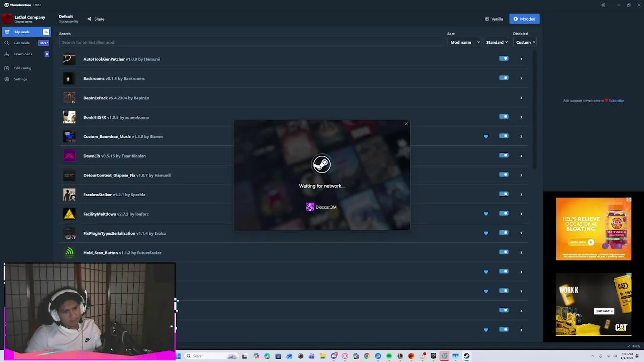
Task: Open Spotify from the taskbar
Action: (389, 356)
